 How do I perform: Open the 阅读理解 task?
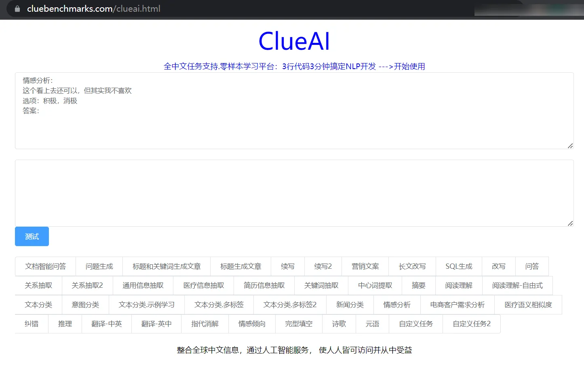(x=459, y=285)
